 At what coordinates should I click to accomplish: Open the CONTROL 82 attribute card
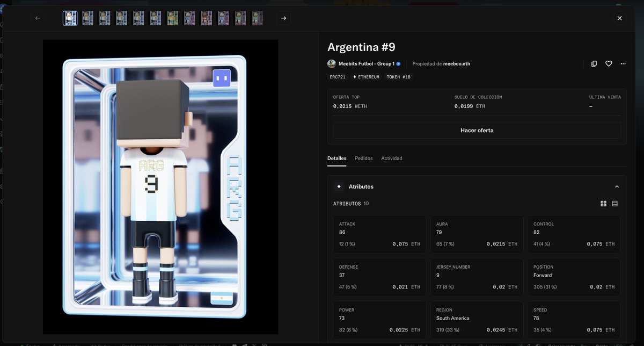click(574, 235)
